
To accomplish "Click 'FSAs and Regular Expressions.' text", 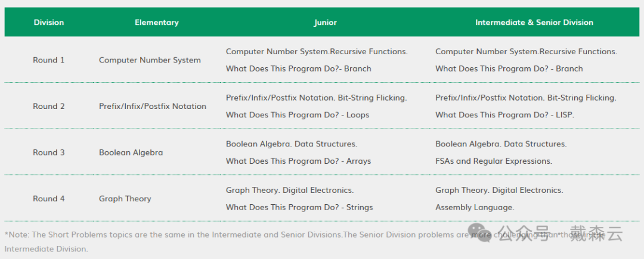I will pos(494,161).
